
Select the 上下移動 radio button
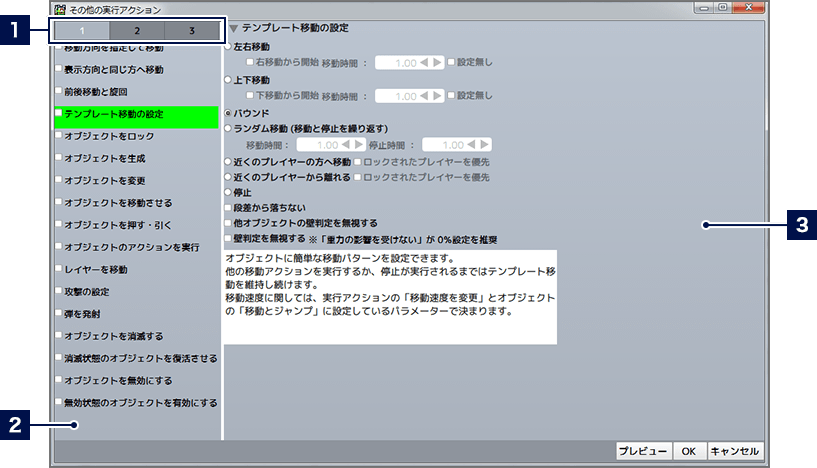(229, 79)
